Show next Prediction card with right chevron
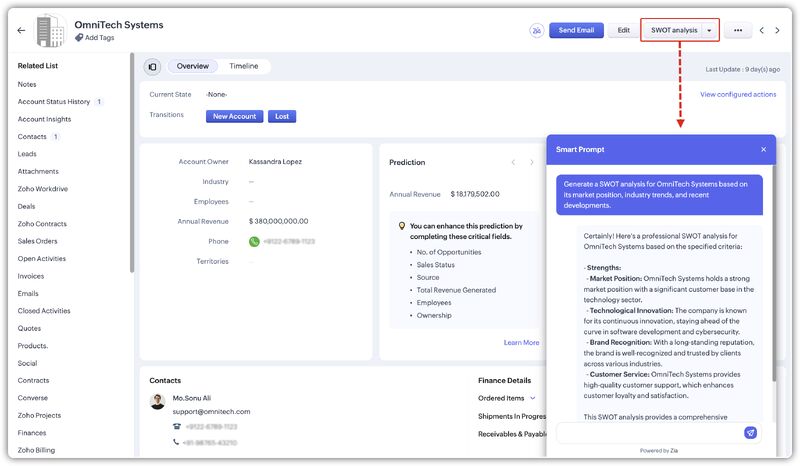The image size is (800, 466). coord(532,162)
